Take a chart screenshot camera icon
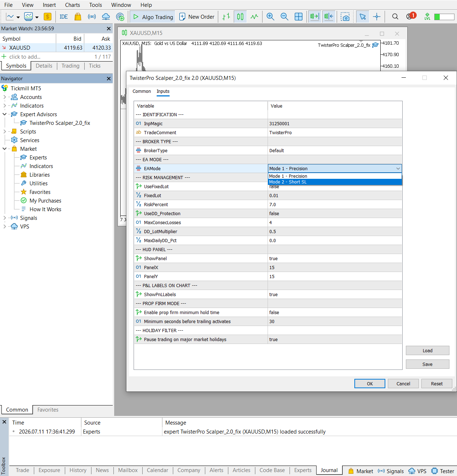Image resolution: width=457 pixels, height=476 pixels. point(345,17)
